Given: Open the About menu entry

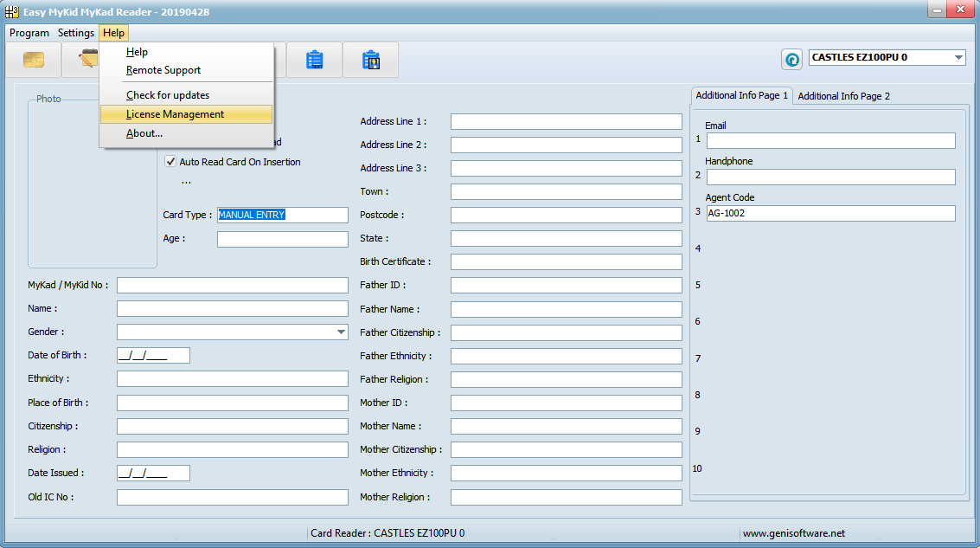Looking at the screenshot, I should [x=144, y=133].
